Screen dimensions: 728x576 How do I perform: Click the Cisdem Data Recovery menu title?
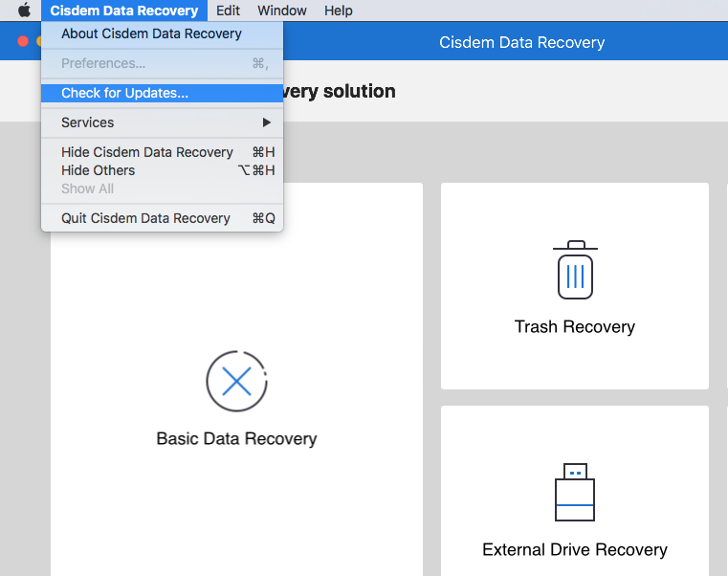click(124, 11)
